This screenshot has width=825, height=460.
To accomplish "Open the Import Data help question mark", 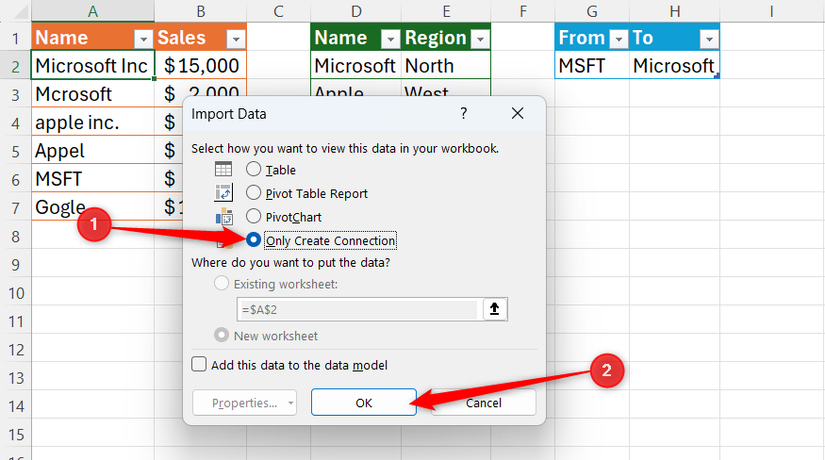I will [x=464, y=113].
